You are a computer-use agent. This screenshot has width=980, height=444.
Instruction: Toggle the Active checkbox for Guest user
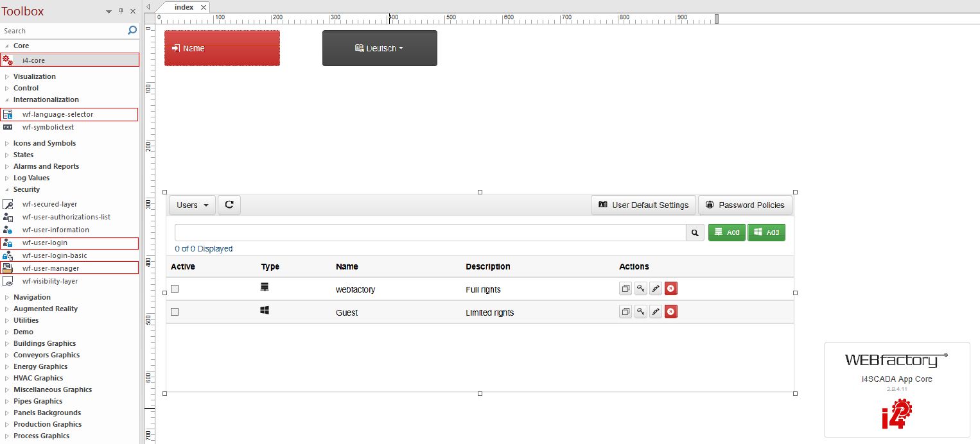point(175,312)
